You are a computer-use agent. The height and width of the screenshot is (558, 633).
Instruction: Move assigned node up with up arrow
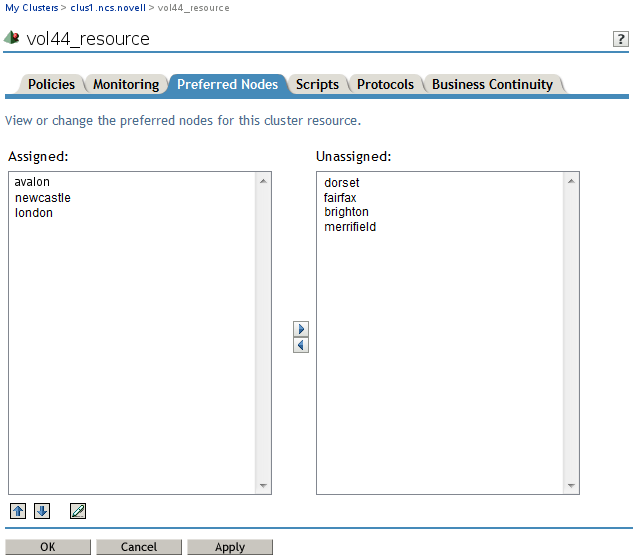click(18, 511)
